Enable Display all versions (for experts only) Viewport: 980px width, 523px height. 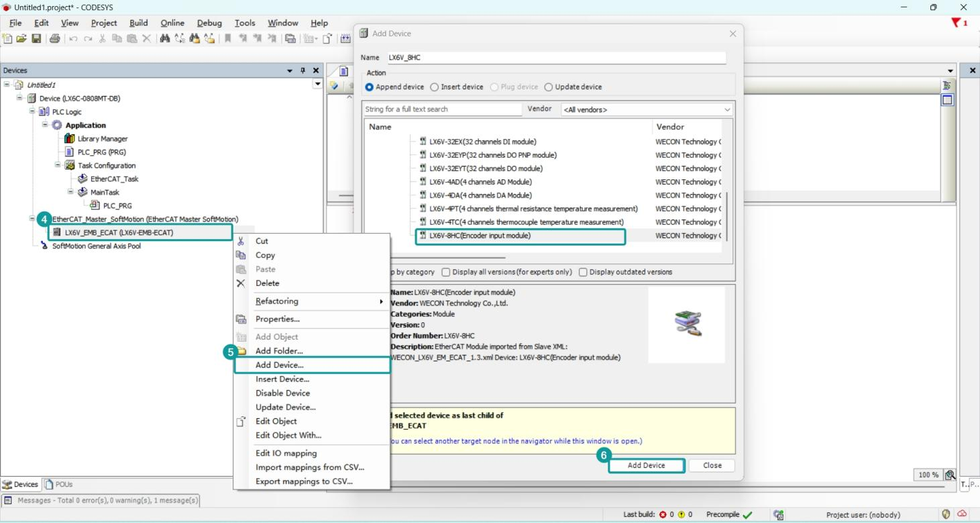coord(445,273)
